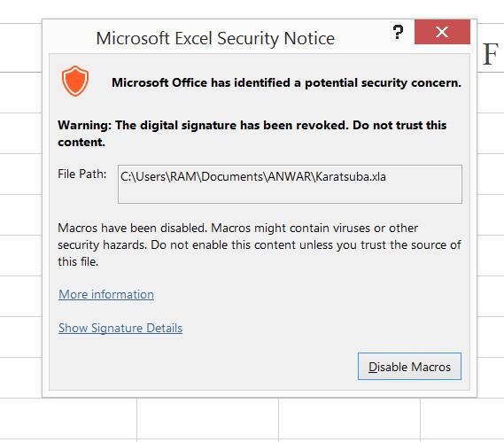Open the Show Signature Details link
The height and width of the screenshot is (442, 504).
[x=120, y=328]
